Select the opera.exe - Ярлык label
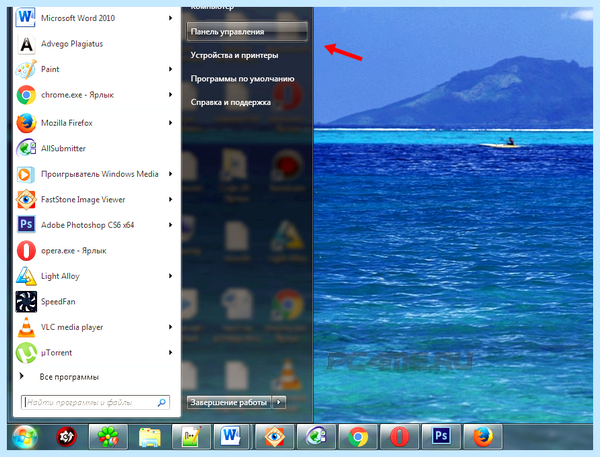This screenshot has width=600, height=457. (x=73, y=251)
